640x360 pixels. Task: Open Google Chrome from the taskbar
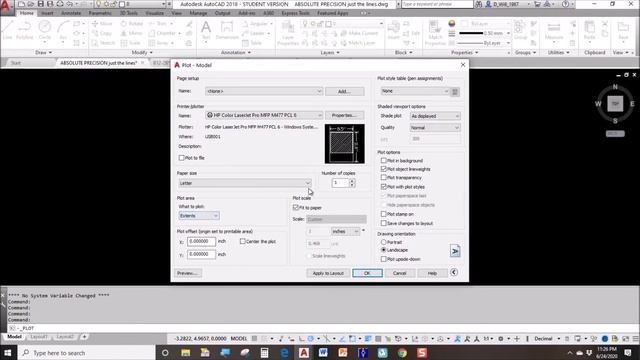click(402, 353)
